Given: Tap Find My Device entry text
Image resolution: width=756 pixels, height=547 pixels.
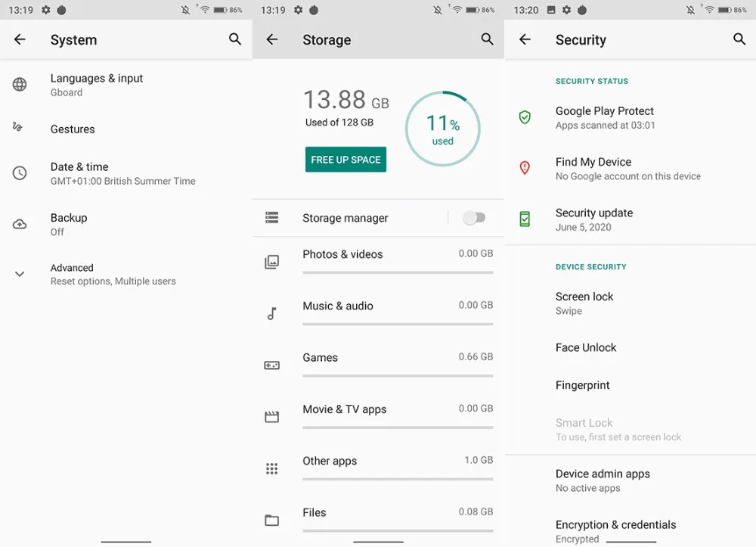Looking at the screenshot, I should [x=627, y=169].
